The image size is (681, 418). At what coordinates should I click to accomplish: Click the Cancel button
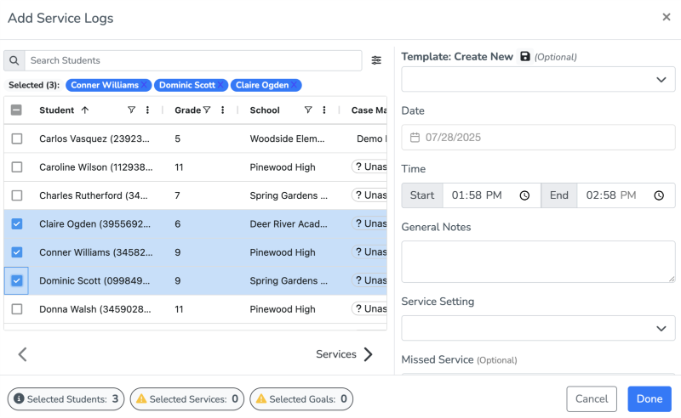pos(591,399)
